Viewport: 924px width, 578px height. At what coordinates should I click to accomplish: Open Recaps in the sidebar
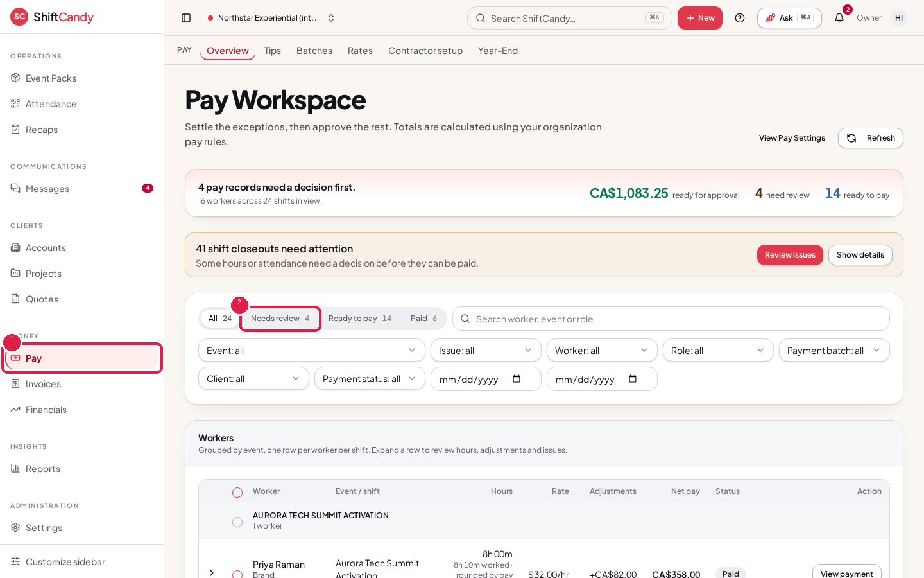point(81,130)
